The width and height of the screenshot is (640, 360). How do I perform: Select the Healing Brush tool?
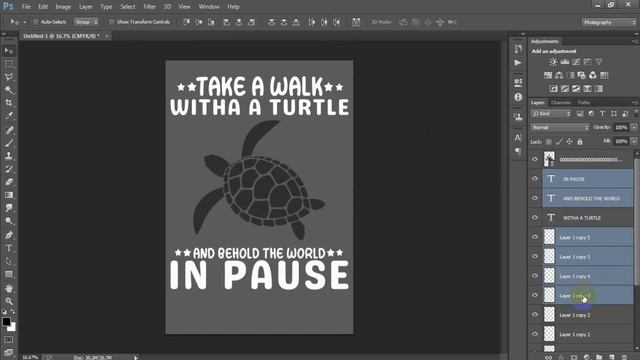click(9, 130)
